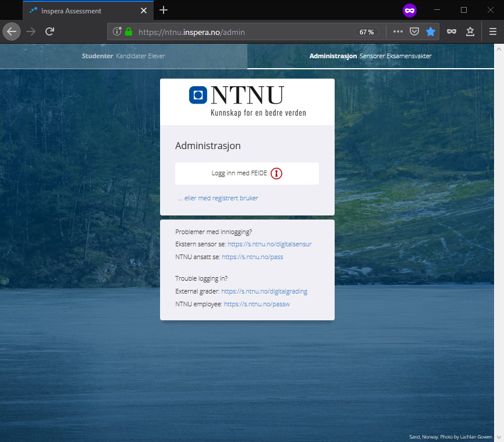This screenshot has width=504, height=442.
Task: Switch to the Studenter Kandidater Elever tab
Action: click(x=123, y=56)
